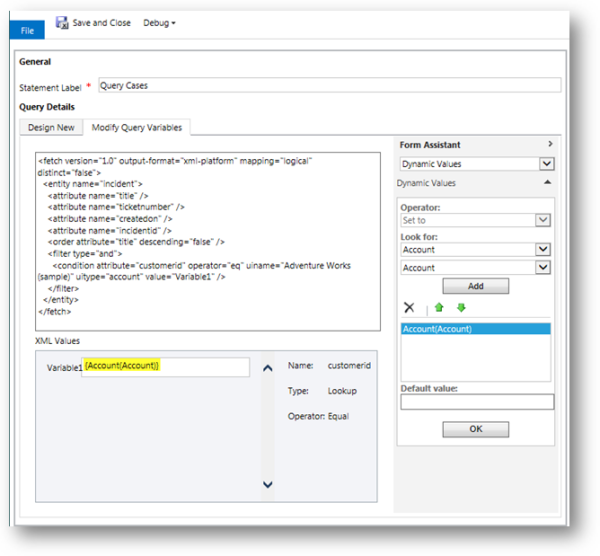Click the 'Form Assistant' heading
This screenshot has height=556, width=600.
click(x=430, y=145)
